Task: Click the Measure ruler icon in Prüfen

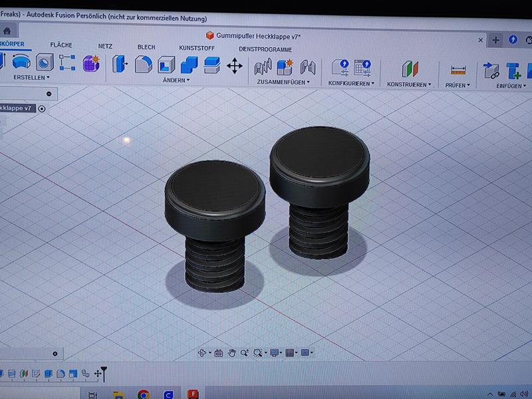Action: (x=458, y=69)
